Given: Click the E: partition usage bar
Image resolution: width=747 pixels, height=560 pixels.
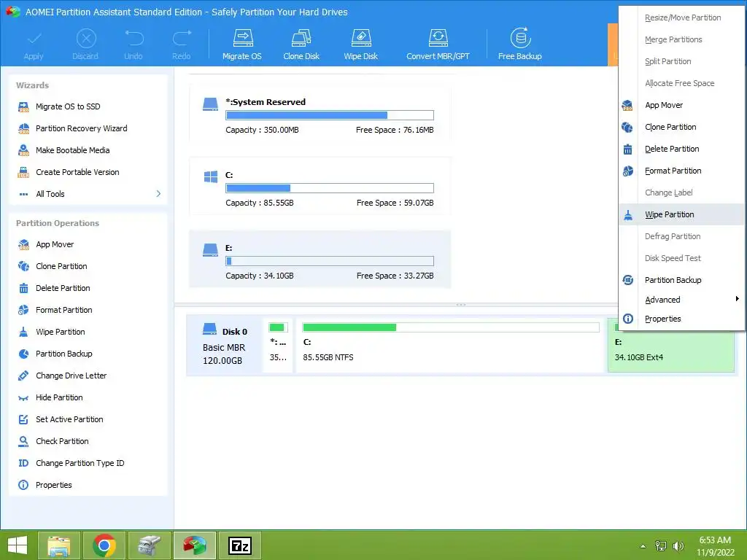Looking at the screenshot, I should click(x=330, y=261).
